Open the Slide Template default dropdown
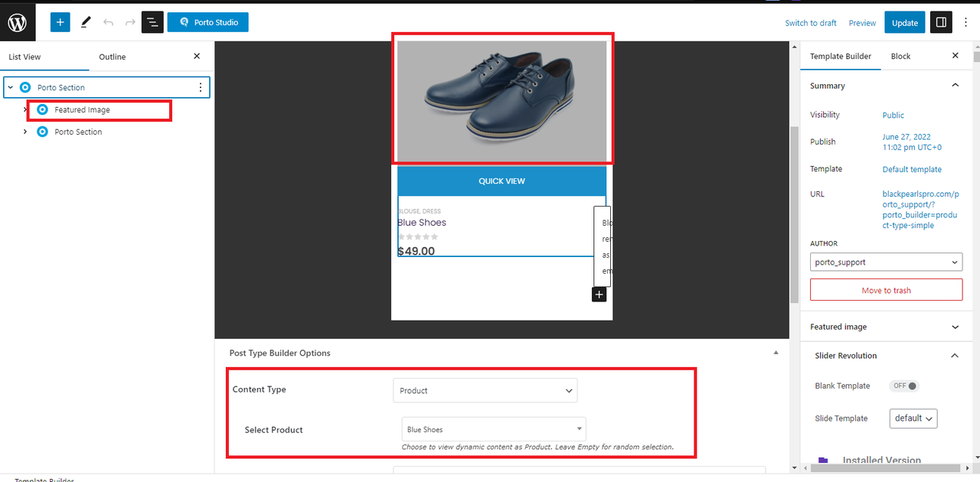The height and width of the screenshot is (482, 980). pyautogui.click(x=913, y=418)
